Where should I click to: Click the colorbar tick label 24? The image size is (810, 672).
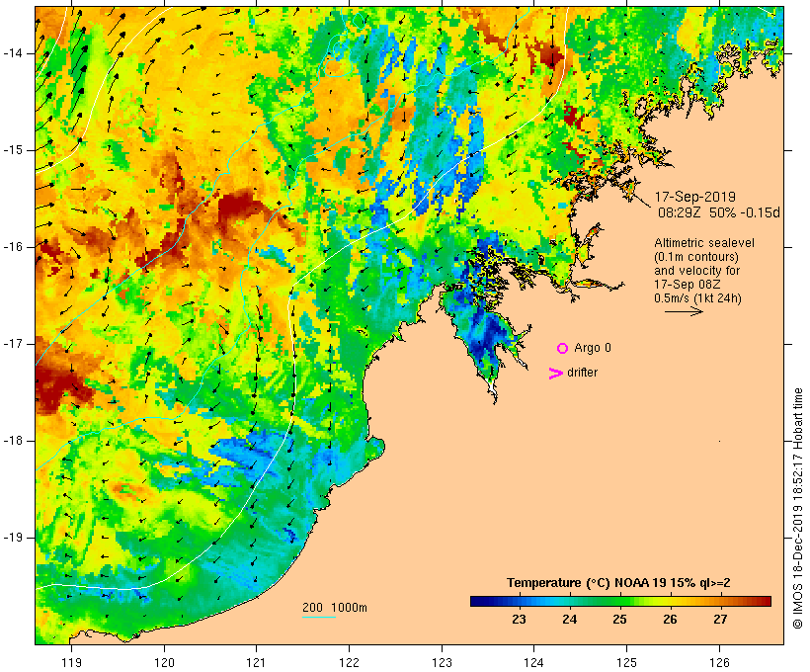pyautogui.click(x=570, y=620)
